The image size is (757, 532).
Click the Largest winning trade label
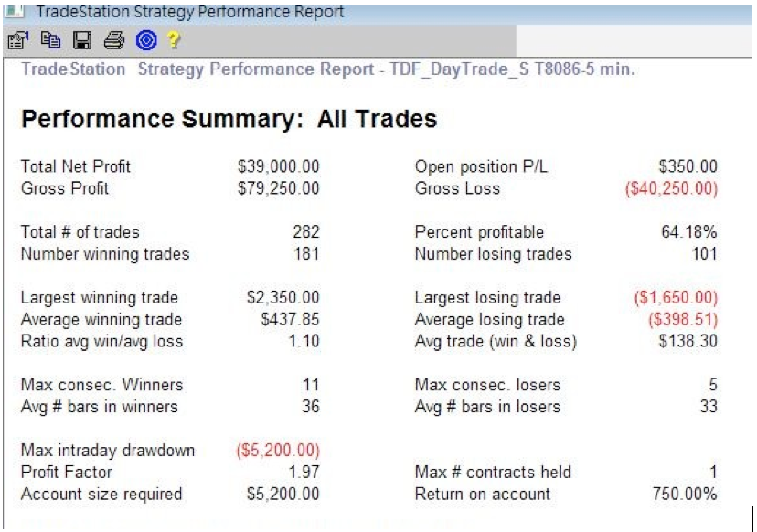coord(99,298)
